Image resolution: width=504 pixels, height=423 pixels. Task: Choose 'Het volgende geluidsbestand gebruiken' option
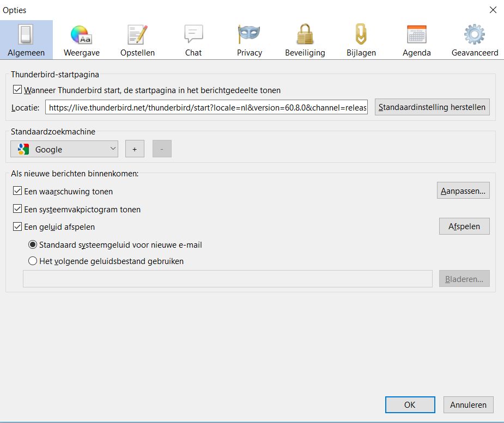(33, 261)
